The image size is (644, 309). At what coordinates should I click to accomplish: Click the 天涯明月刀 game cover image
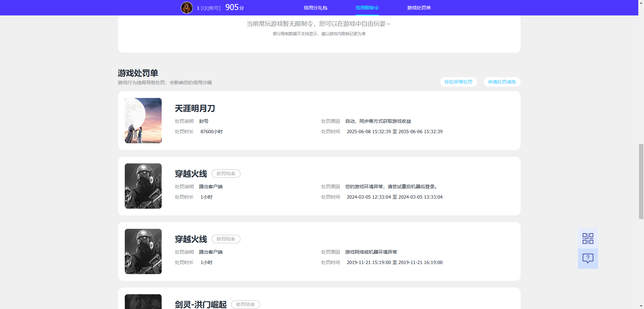pyautogui.click(x=143, y=120)
